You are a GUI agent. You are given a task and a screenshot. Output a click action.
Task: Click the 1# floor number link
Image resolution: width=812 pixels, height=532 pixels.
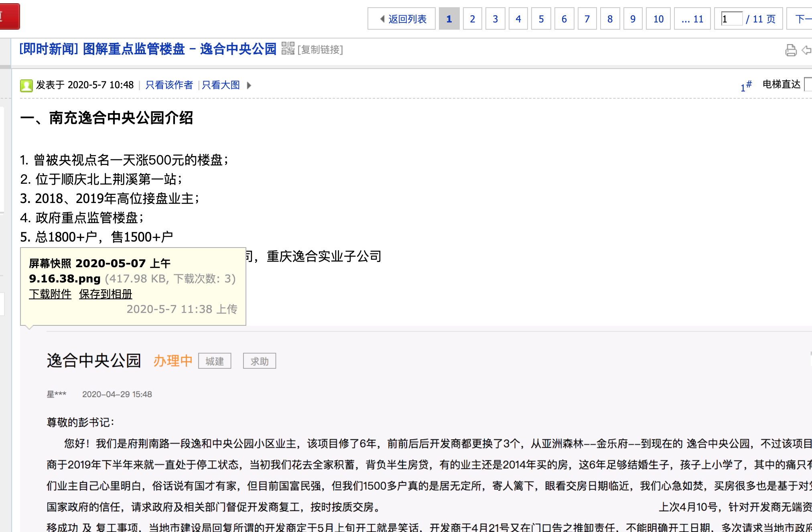[x=746, y=85]
